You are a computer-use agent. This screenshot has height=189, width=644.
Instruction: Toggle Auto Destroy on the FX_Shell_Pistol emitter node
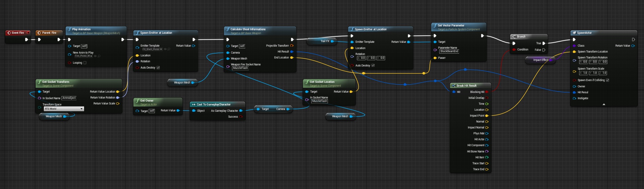158,68
